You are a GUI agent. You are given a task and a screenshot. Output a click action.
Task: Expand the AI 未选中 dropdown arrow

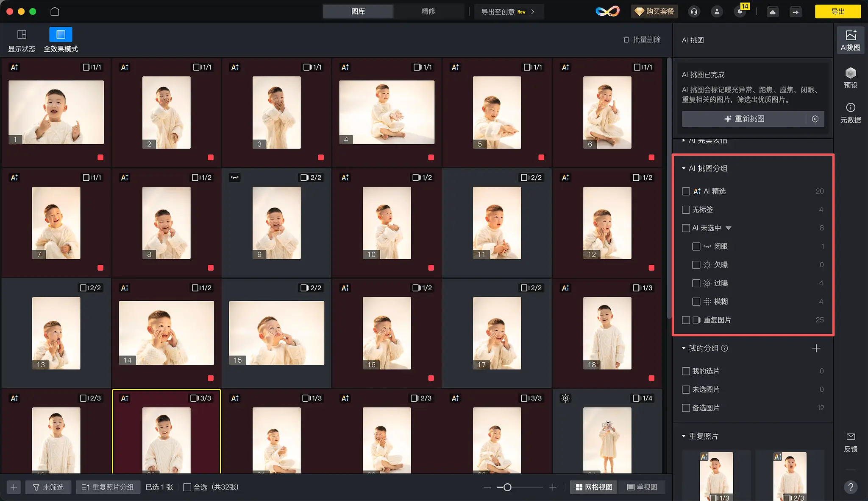click(x=729, y=228)
